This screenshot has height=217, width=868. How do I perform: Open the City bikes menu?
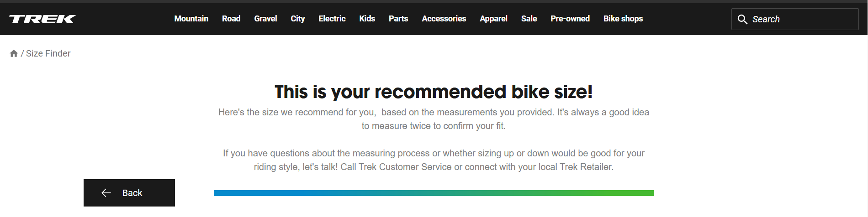(297, 19)
